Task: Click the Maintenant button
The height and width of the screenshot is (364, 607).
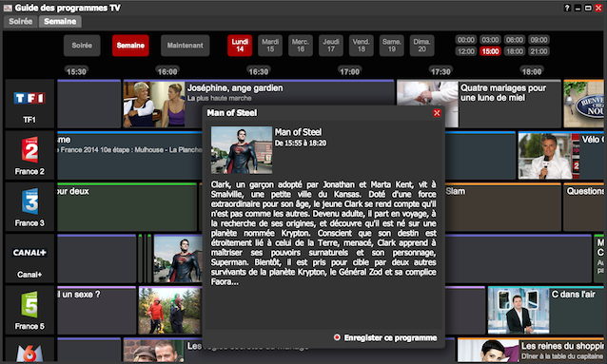Action: (x=185, y=46)
